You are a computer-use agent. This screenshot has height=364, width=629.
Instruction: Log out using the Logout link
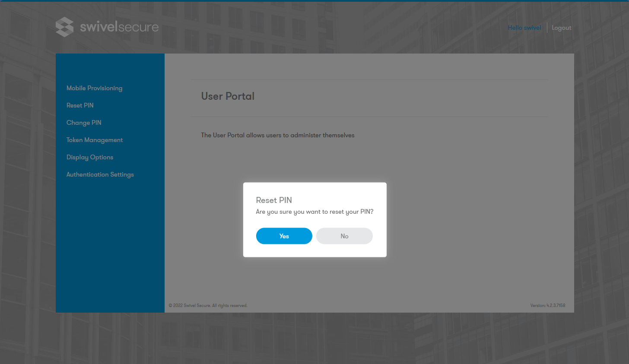click(x=561, y=28)
